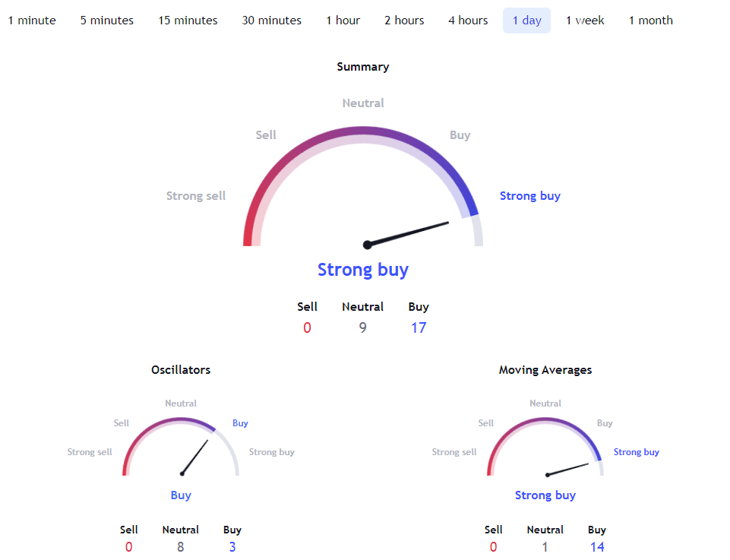Click the Moving Averages gauge needle
The image size is (730, 560).
(x=567, y=470)
